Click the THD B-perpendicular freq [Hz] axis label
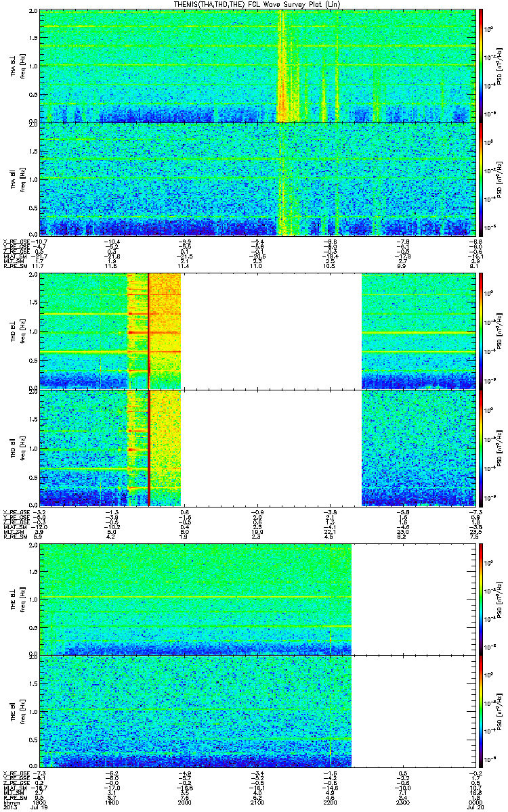 pos(22,330)
